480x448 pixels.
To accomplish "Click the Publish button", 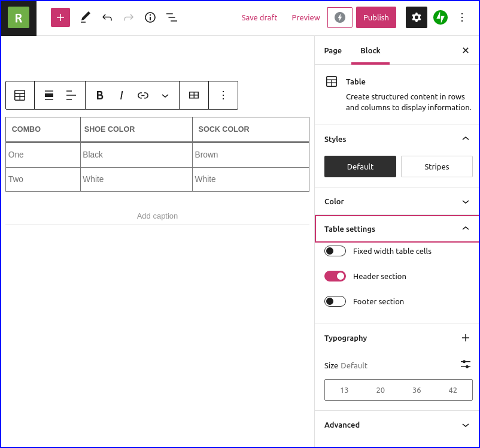I will [x=376, y=17].
